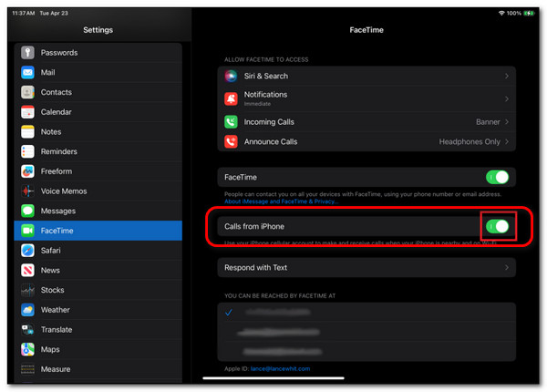Tap the home indicator bar
The image size is (547, 392).
[x=273, y=378]
